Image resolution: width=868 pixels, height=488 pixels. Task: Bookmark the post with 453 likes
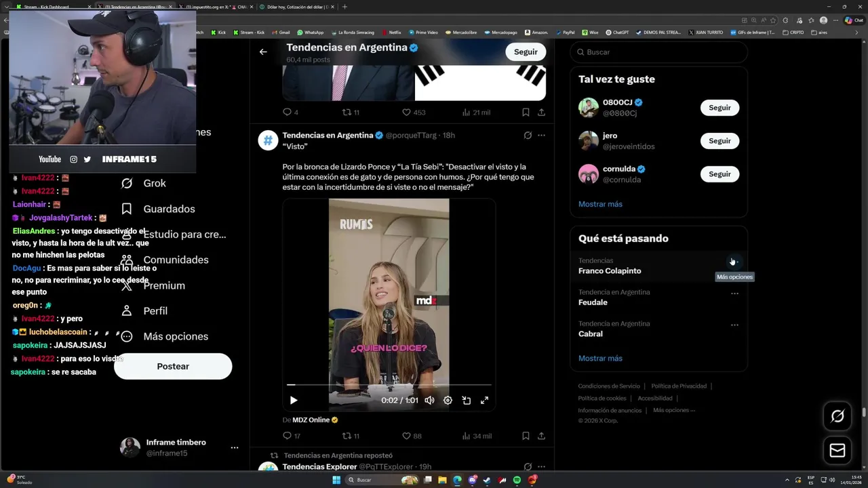526,113
